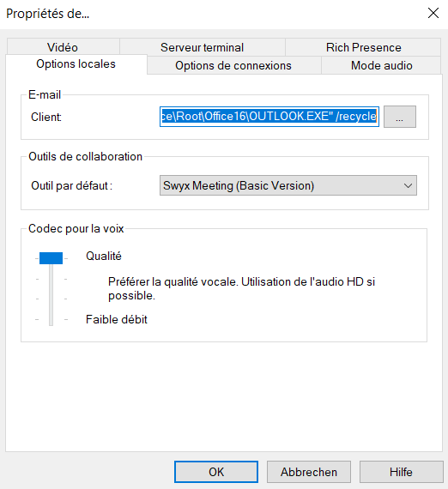The image size is (448, 489).
Task: Set codec slider to Faible débit end
Action: pyautogui.click(x=51, y=319)
